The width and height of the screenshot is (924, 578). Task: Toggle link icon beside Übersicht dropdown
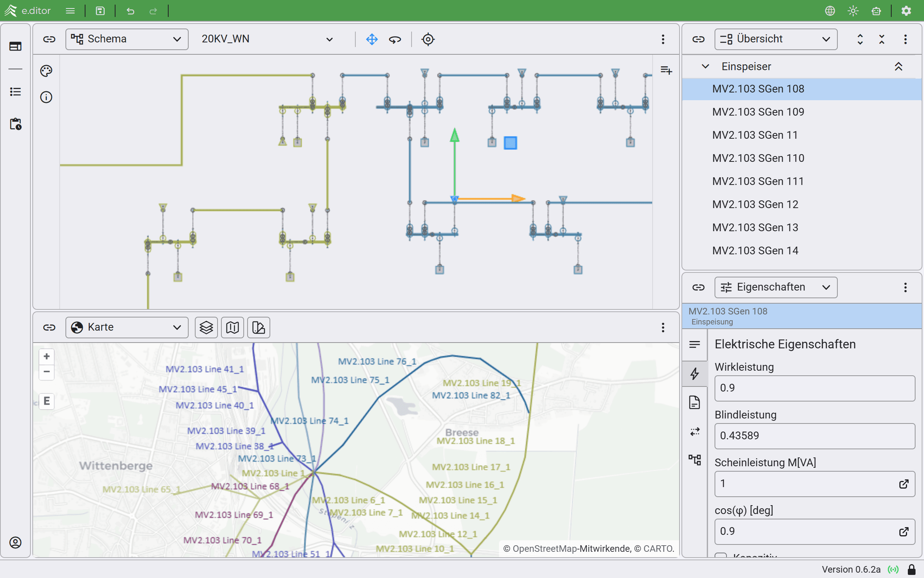(698, 39)
